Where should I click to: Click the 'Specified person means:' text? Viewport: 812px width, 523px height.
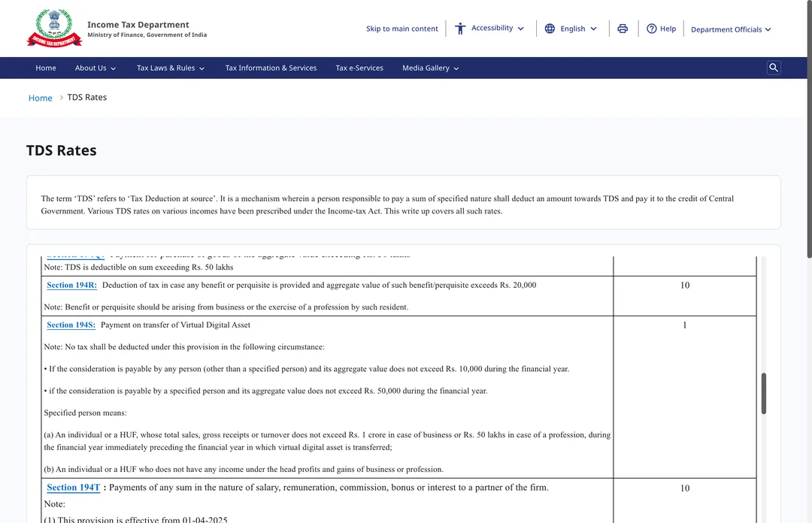(85, 413)
